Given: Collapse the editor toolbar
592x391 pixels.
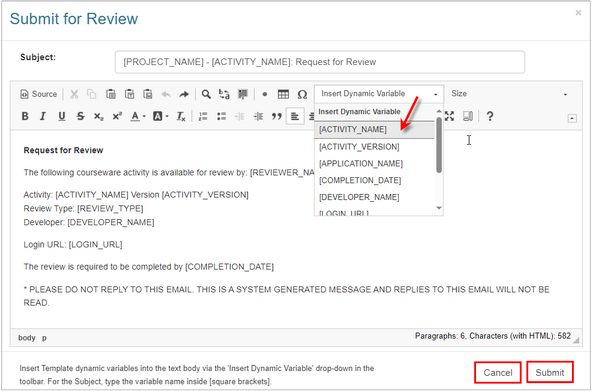Looking at the screenshot, I should [x=572, y=119].
